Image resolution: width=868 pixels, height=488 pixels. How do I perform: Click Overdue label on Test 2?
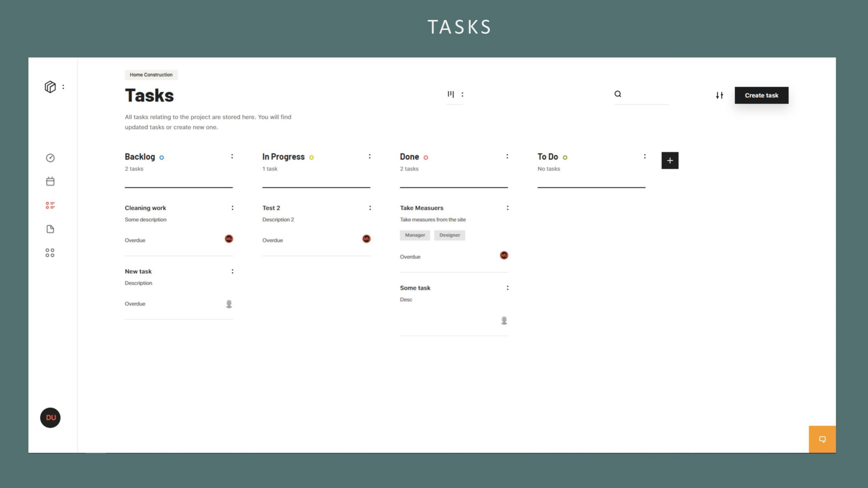point(273,240)
